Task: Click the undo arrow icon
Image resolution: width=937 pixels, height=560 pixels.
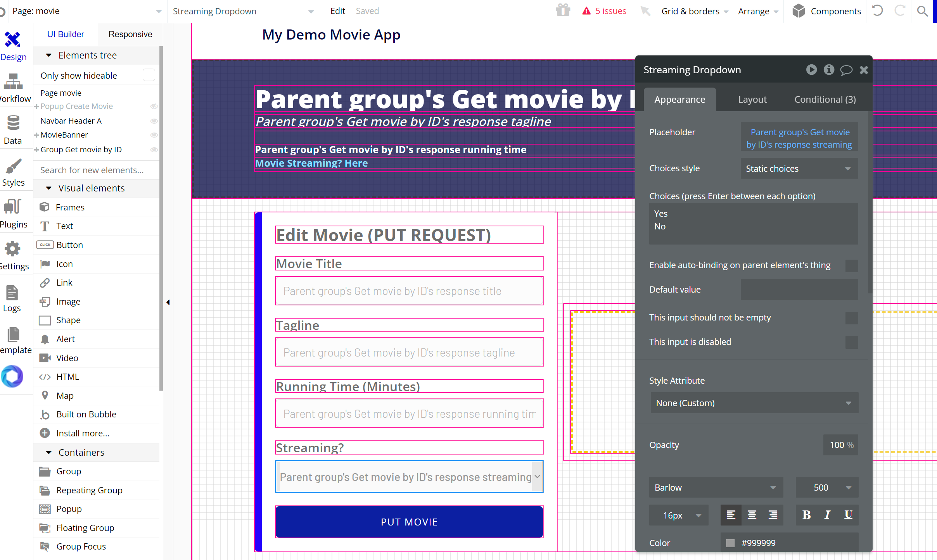Action: tap(877, 10)
